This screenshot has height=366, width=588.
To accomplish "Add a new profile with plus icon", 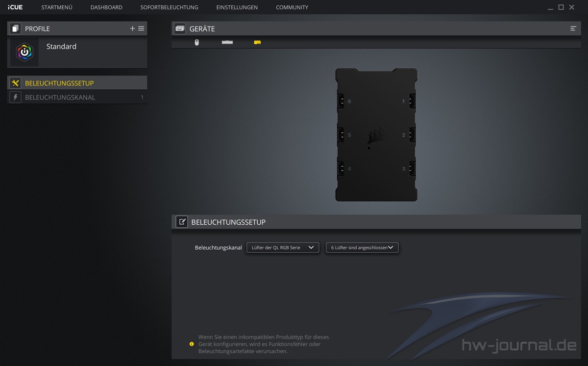I will click(132, 28).
